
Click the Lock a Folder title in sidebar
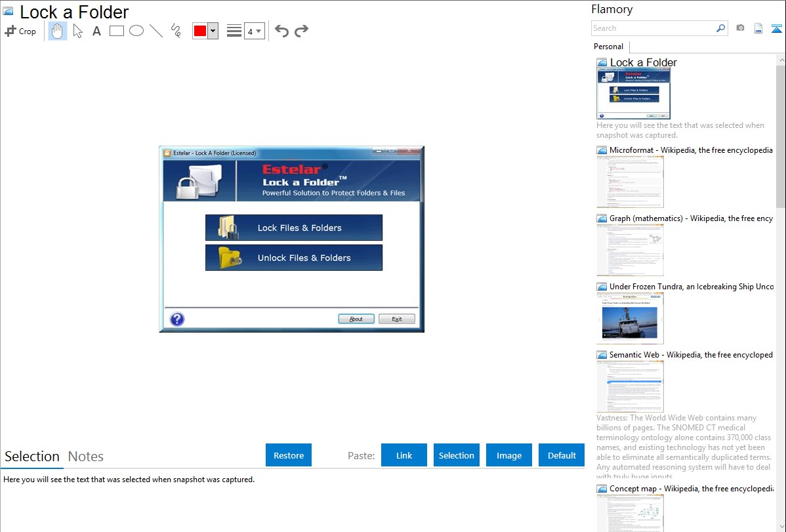click(x=643, y=63)
